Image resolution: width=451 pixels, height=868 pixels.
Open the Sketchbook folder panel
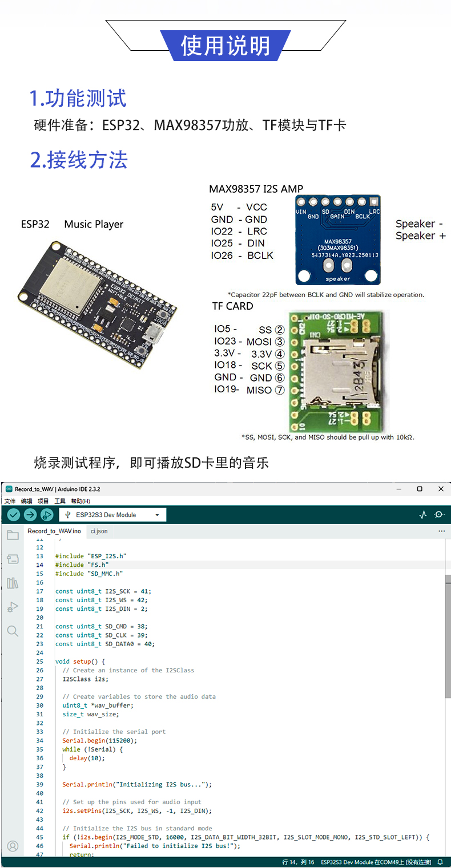(x=13, y=535)
